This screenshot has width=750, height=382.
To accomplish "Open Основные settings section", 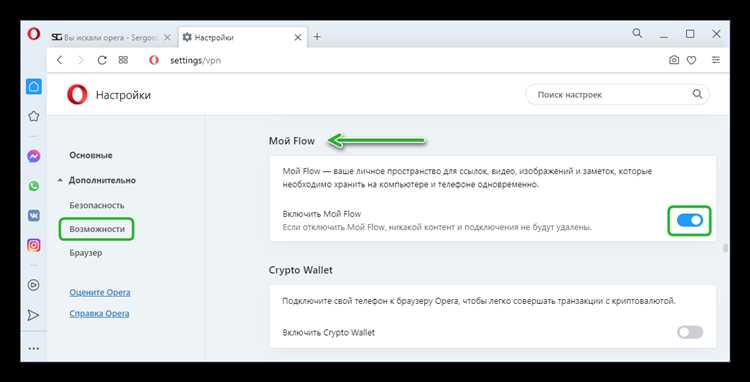I will click(x=91, y=155).
